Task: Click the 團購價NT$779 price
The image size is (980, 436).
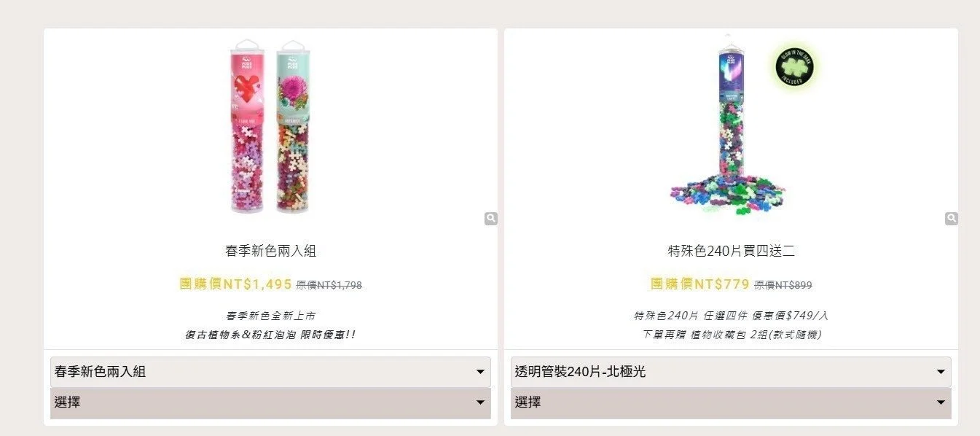Action: [x=700, y=284]
